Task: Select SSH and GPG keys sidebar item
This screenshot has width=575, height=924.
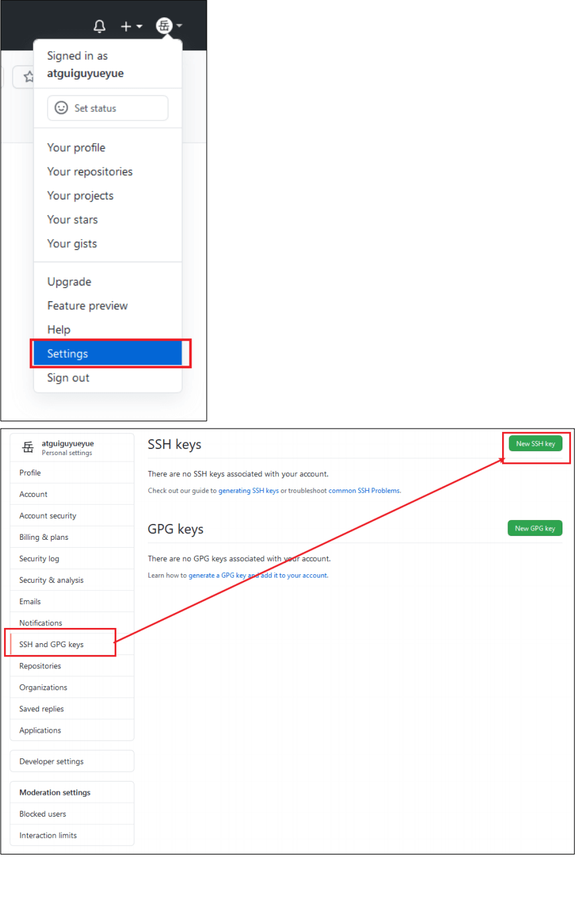Action: 72,644
